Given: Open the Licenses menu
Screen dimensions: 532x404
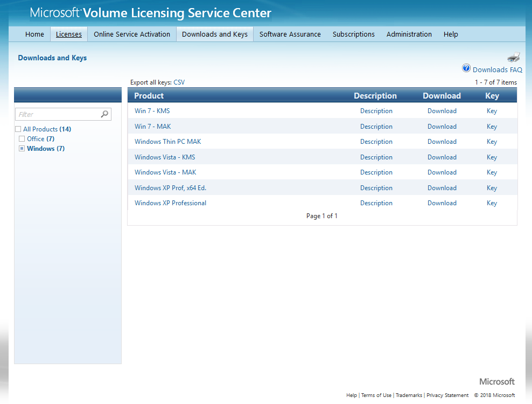Looking at the screenshot, I should click(69, 34).
